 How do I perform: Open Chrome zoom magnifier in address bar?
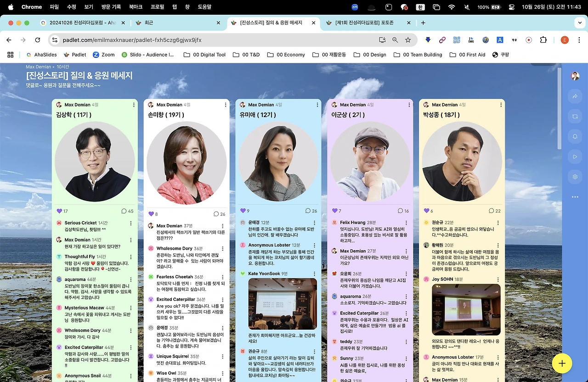[x=395, y=40]
